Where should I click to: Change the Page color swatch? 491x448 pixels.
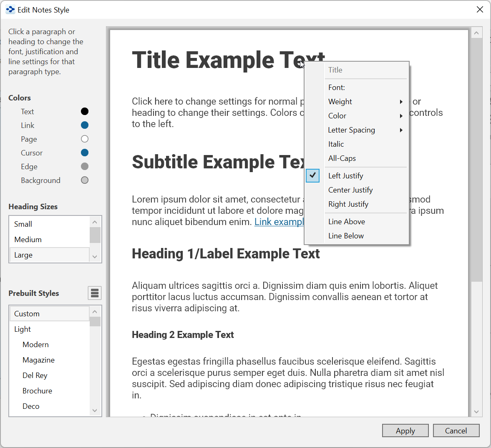click(x=85, y=139)
